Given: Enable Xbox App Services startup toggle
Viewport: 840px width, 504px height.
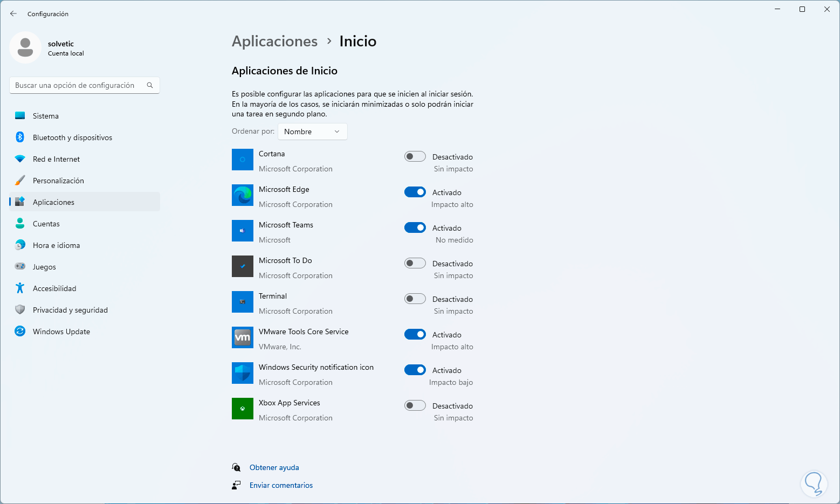Looking at the screenshot, I should (x=415, y=405).
